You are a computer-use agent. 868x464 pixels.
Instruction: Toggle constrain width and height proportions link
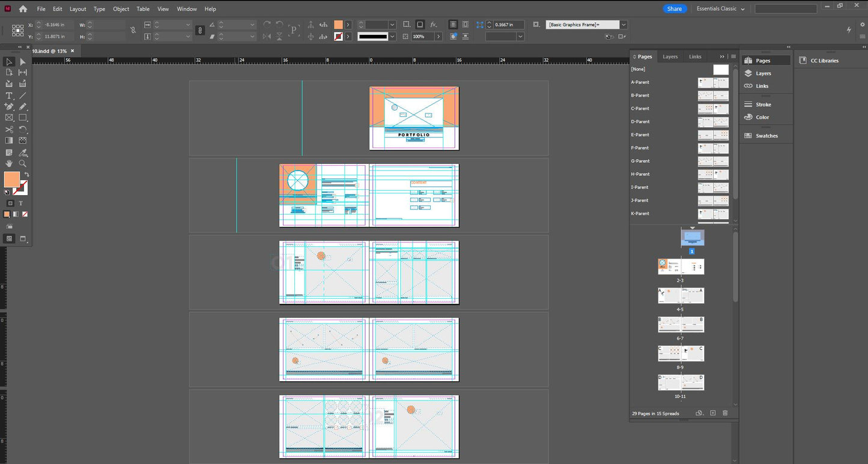[x=133, y=30]
